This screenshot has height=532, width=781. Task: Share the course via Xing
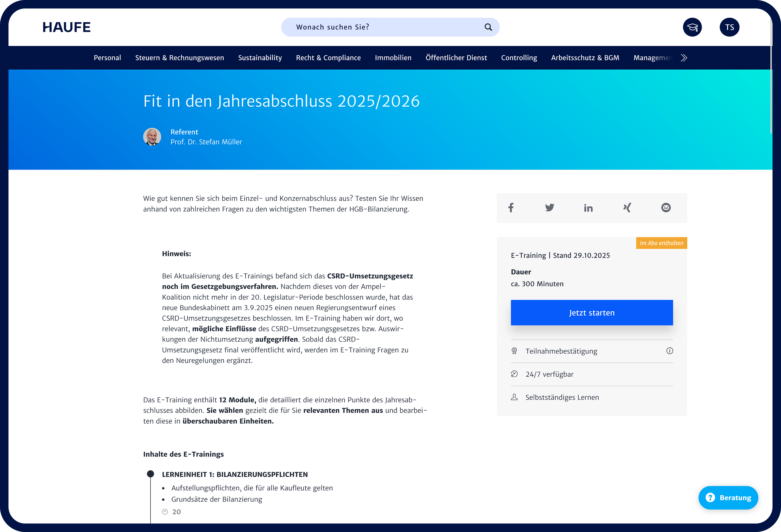(627, 208)
